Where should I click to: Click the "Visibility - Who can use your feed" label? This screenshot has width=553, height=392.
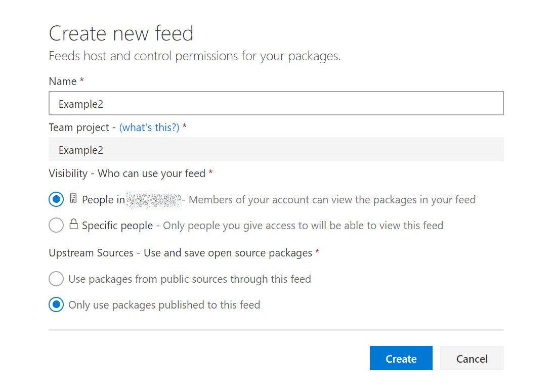click(x=127, y=173)
